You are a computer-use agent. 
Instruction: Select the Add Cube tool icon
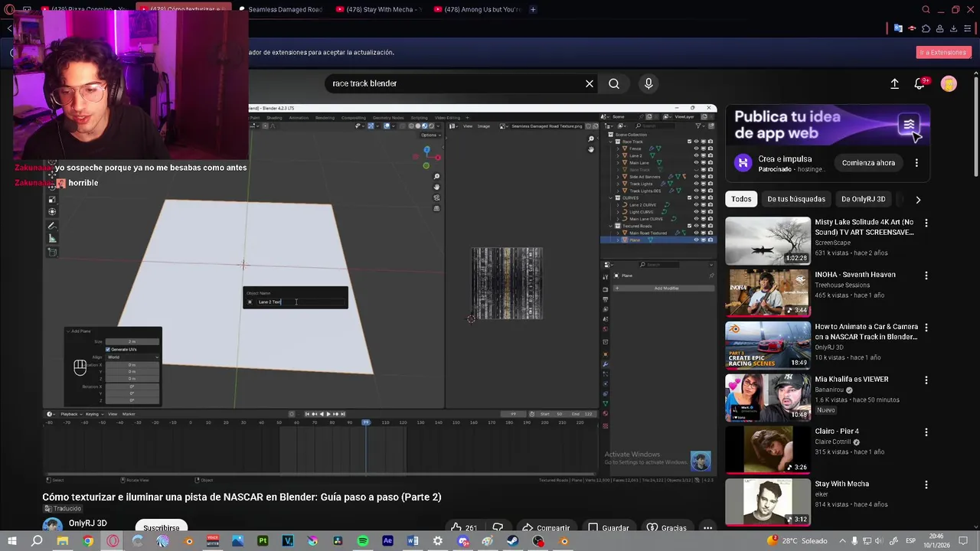pyautogui.click(x=52, y=252)
